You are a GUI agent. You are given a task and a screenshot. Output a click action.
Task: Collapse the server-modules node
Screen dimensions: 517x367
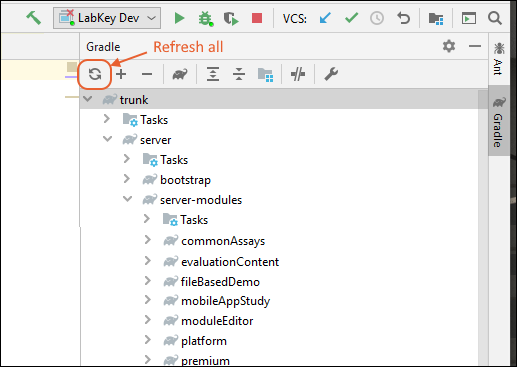point(127,199)
